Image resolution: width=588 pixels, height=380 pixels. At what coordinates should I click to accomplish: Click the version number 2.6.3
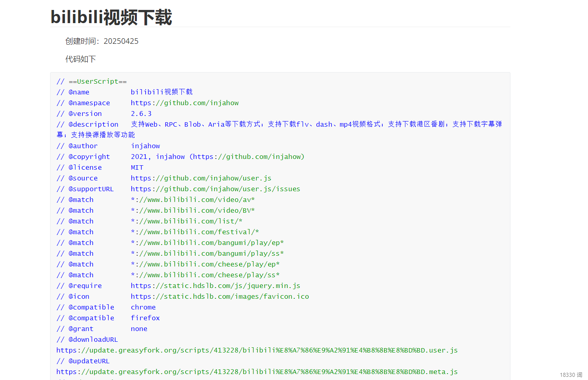pyautogui.click(x=141, y=114)
